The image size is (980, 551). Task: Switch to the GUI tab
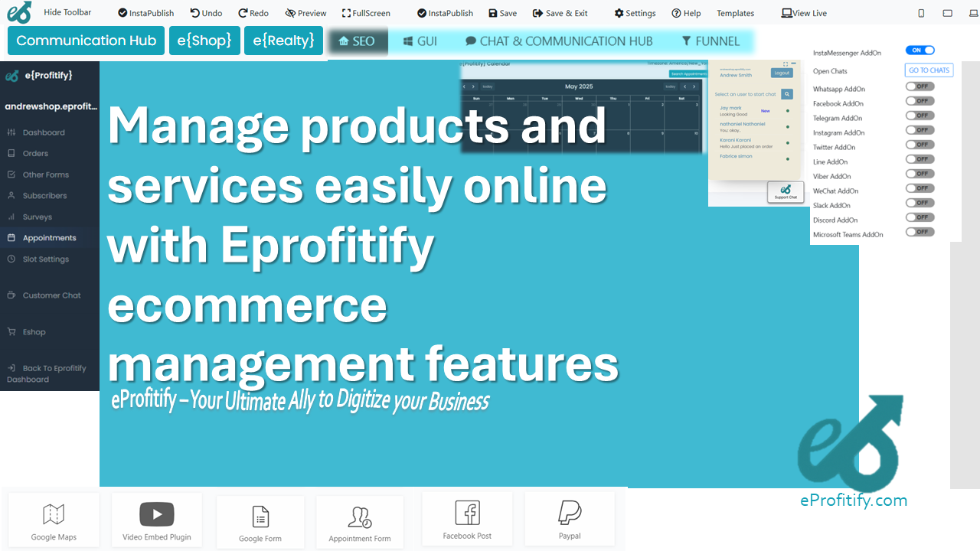[x=420, y=41]
